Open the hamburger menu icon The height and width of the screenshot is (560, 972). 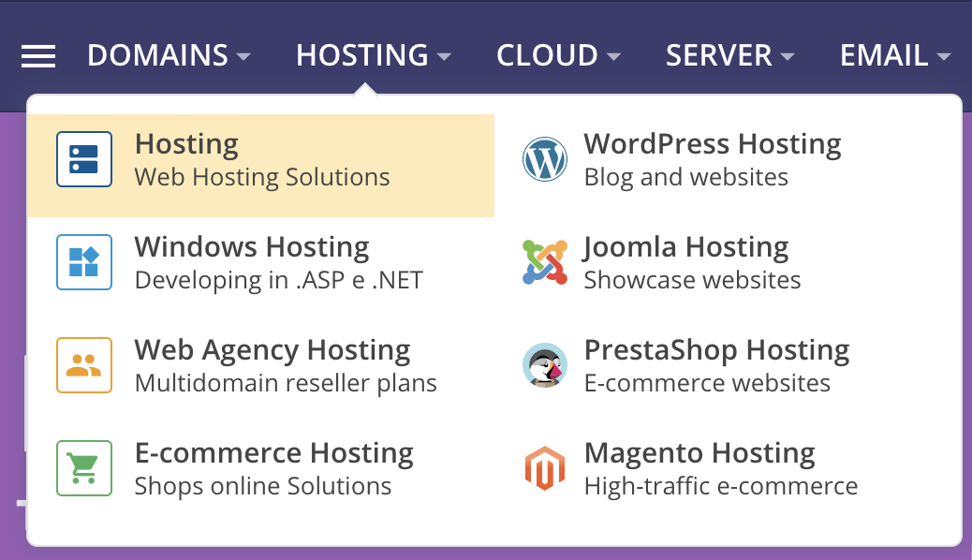(38, 56)
